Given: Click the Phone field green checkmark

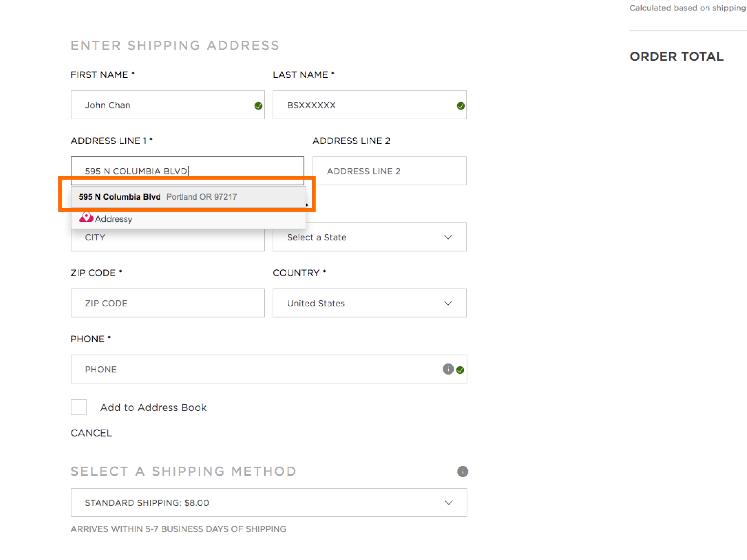Looking at the screenshot, I should pos(460,370).
